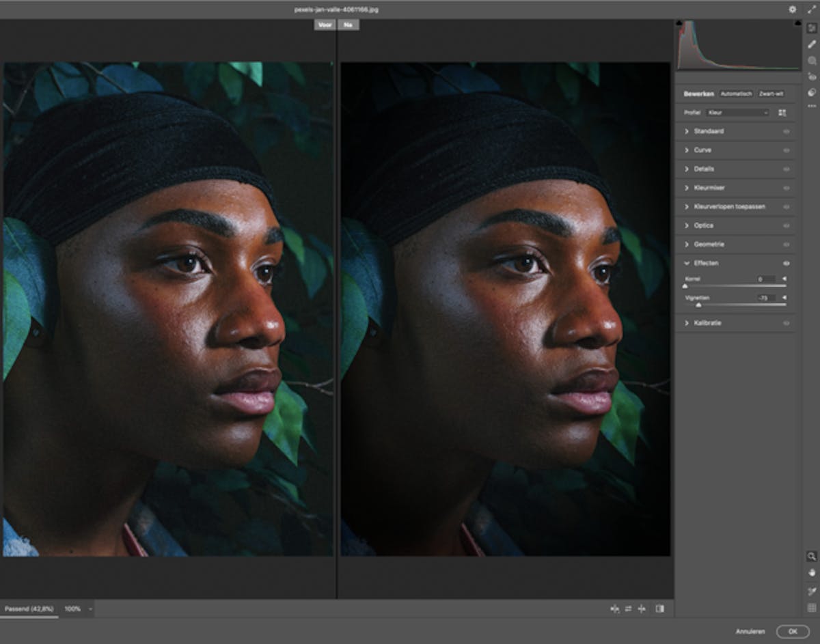
Task: Switch to the Voor view tab
Action: (325, 25)
